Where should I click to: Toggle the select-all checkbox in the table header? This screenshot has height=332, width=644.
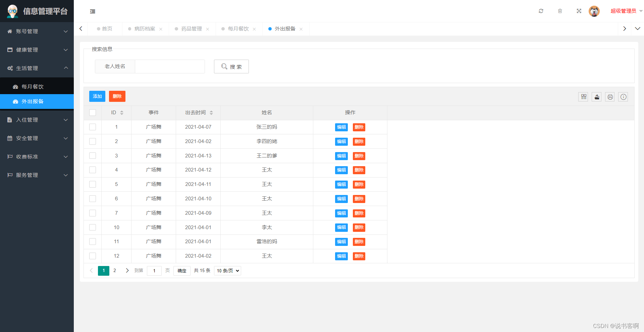[x=93, y=113]
